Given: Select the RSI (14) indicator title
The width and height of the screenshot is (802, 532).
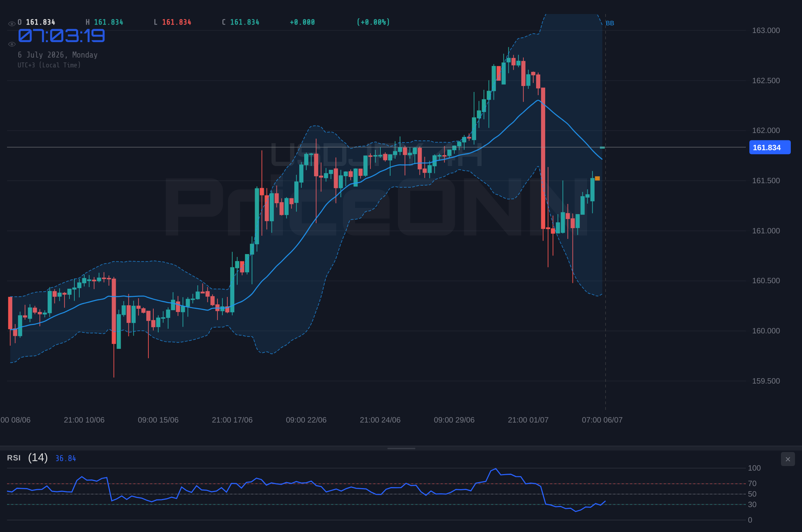Looking at the screenshot, I should pyautogui.click(x=27, y=458).
